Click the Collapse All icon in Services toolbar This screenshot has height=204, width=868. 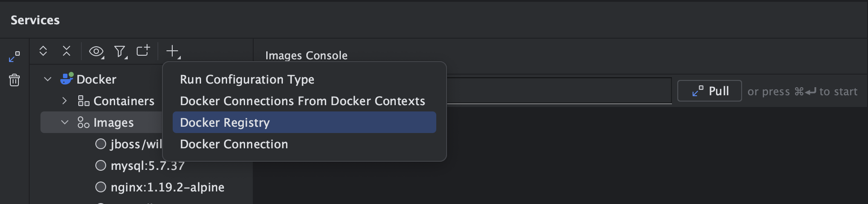[67, 51]
